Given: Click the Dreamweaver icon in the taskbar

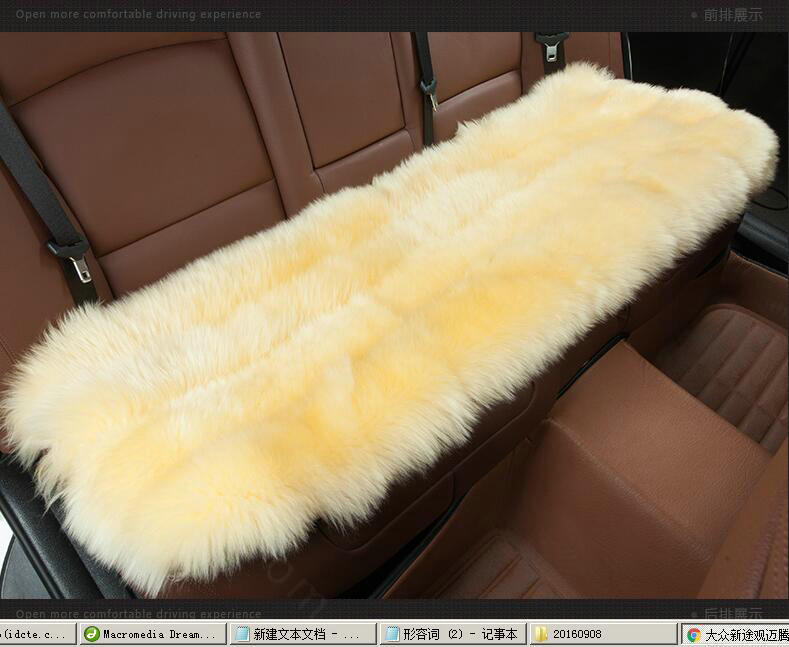Looking at the screenshot, I should 91,634.
